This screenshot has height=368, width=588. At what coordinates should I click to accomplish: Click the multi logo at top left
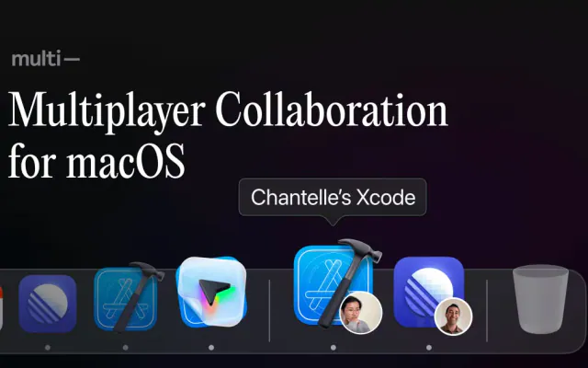pyautogui.click(x=45, y=59)
